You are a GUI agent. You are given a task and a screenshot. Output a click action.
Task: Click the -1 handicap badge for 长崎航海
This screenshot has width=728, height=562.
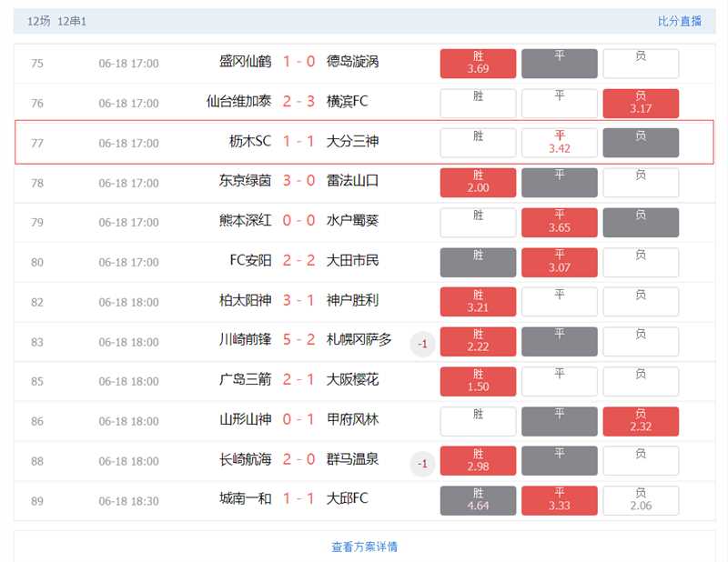click(x=422, y=464)
